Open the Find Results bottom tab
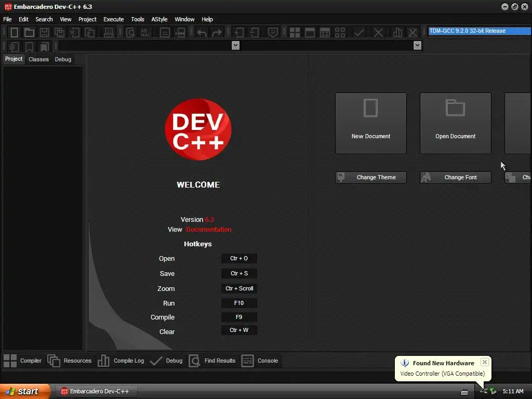532x399 pixels. coord(212,361)
